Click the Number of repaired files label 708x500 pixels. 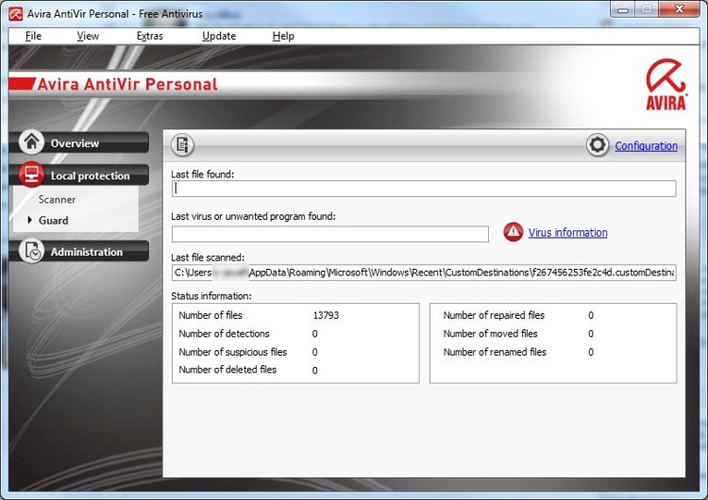click(494, 315)
